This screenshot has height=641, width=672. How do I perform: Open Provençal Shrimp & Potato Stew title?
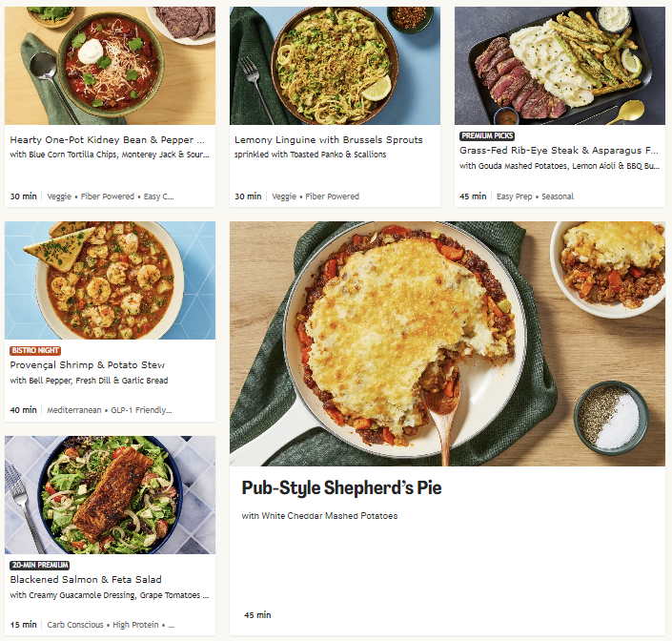tap(88, 365)
